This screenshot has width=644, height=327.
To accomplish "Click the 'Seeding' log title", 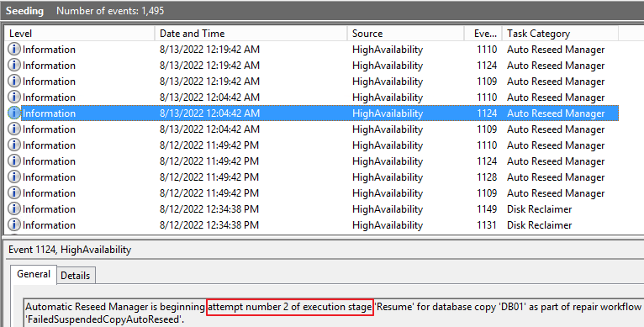I will (x=24, y=11).
